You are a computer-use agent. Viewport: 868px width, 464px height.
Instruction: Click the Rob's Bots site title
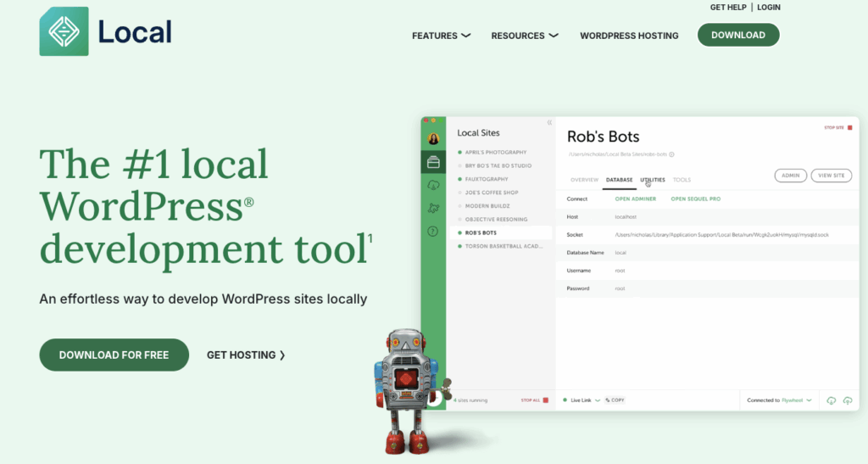(x=603, y=137)
